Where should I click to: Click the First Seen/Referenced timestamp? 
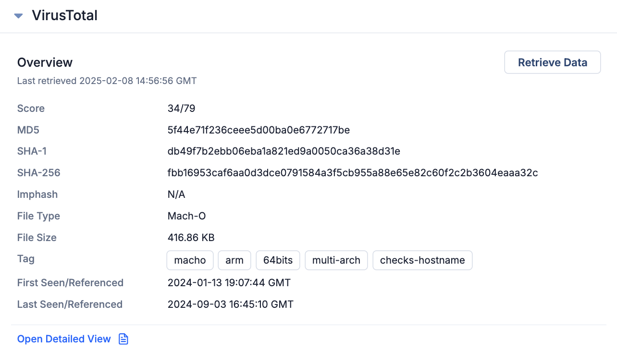click(x=229, y=282)
